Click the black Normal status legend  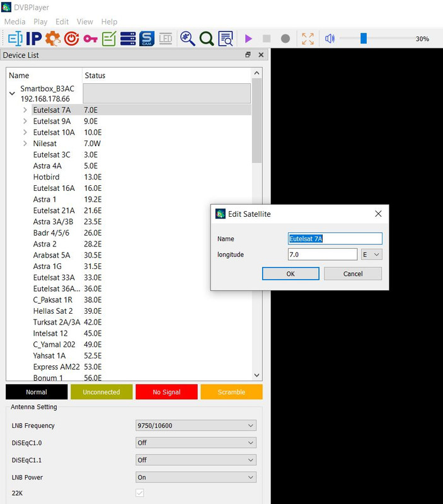pos(37,392)
